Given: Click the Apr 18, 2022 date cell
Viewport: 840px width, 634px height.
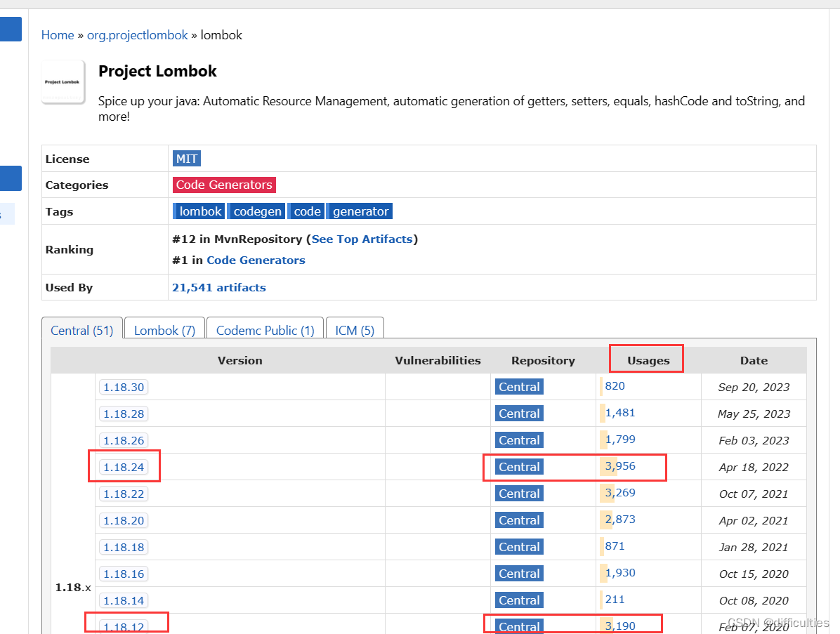Looking at the screenshot, I should click(x=754, y=468).
